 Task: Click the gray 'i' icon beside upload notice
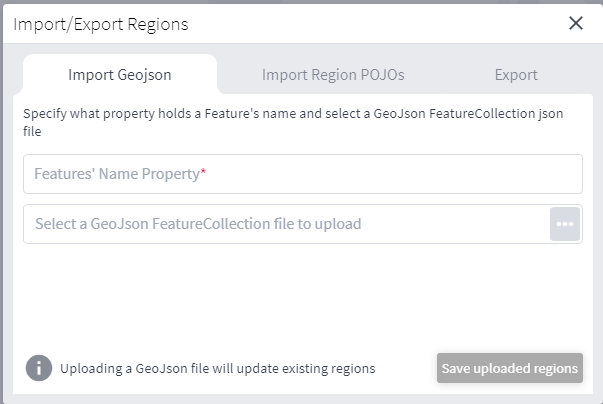click(38, 367)
